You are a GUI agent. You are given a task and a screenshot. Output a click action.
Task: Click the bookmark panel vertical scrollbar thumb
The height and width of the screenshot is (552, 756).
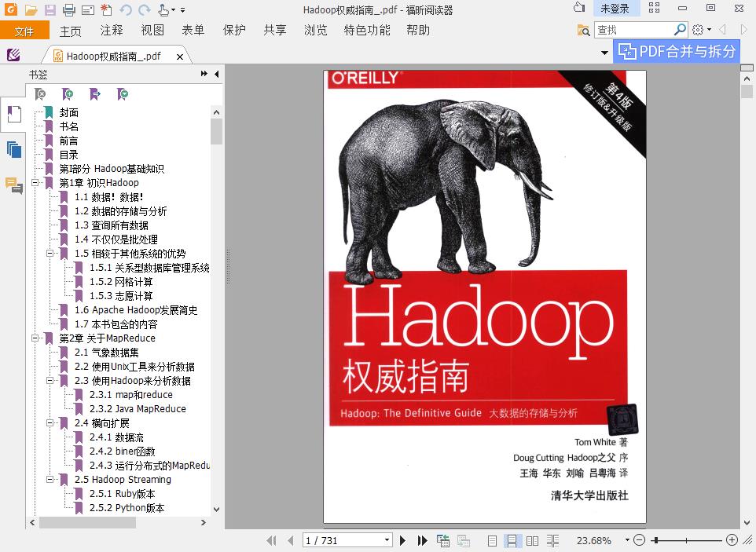tap(216, 131)
